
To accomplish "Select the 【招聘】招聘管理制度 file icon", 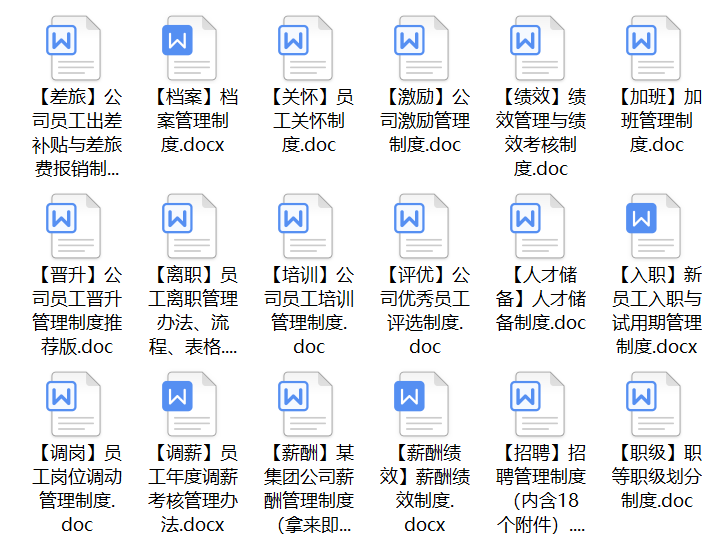I will coord(540,404).
